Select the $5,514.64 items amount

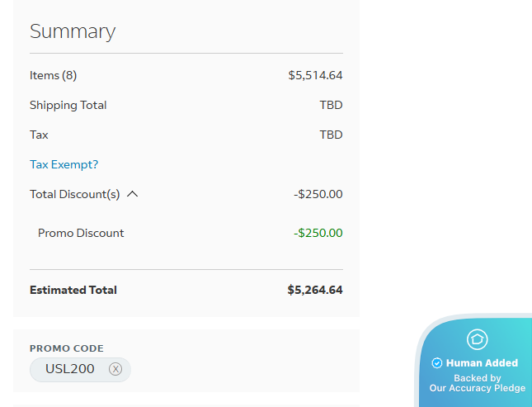(315, 75)
